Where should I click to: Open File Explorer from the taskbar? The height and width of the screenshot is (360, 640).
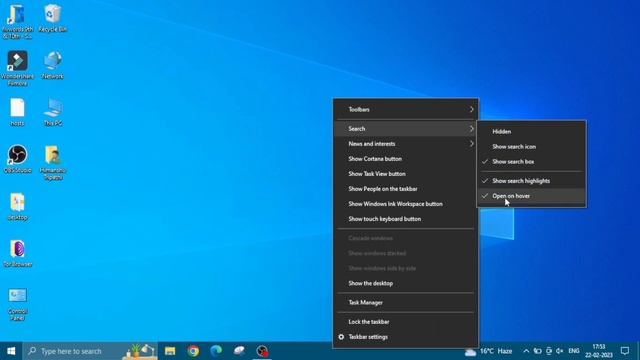170,351
